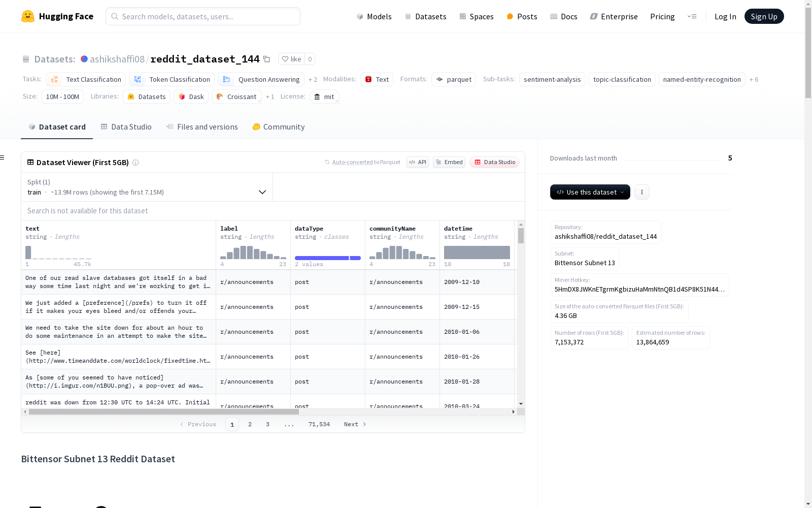Click the Datasets library tag
812x508 pixels.
pyautogui.click(x=146, y=97)
